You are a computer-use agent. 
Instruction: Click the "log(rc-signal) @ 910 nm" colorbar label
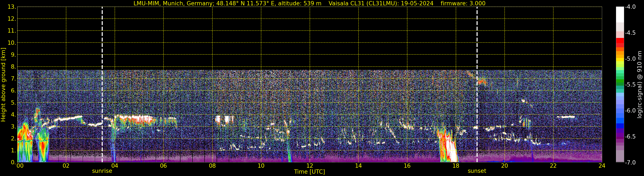pos(640,85)
